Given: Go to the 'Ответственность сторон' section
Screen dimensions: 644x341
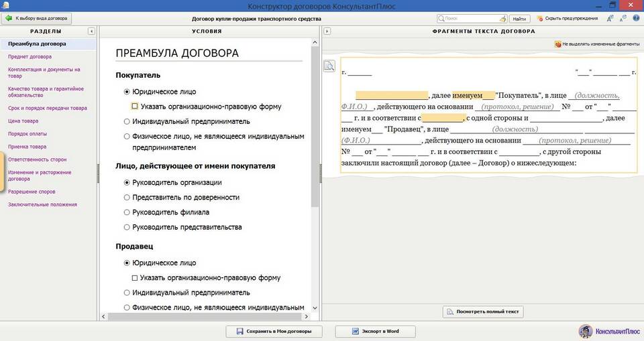Looking at the screenshot, I should (37, 159).
